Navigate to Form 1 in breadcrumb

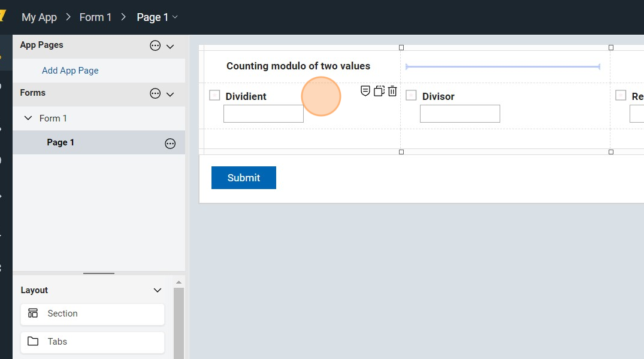coord(95,17)
